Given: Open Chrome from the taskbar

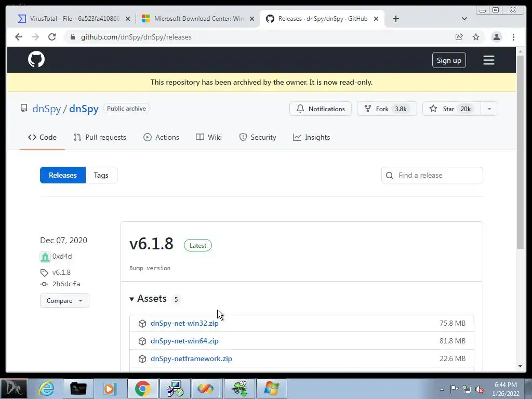Looking at the screenshot, I should pyautogui.click(x=142, y=389).
